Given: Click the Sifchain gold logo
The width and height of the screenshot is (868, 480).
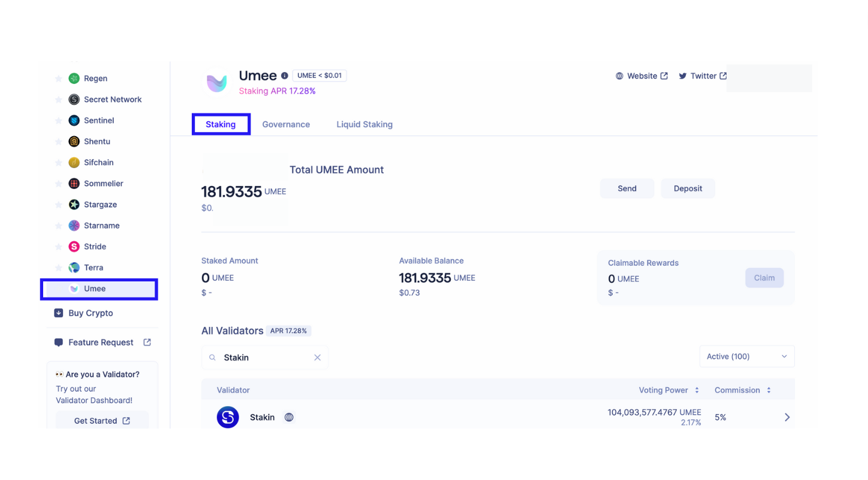Looking at the screenshot, I should (74, 163).
